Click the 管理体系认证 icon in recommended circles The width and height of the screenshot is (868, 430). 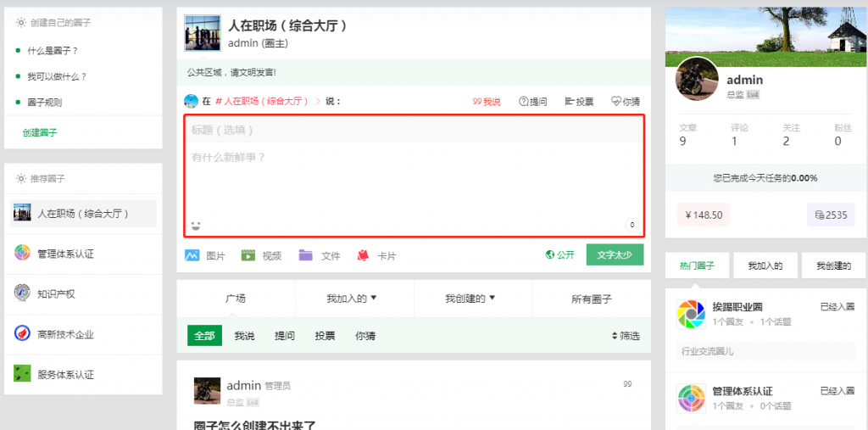(x=22, y=254)
